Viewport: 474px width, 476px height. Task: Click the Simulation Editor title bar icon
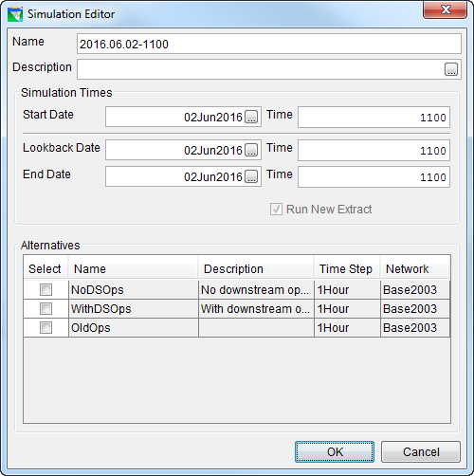15,14
